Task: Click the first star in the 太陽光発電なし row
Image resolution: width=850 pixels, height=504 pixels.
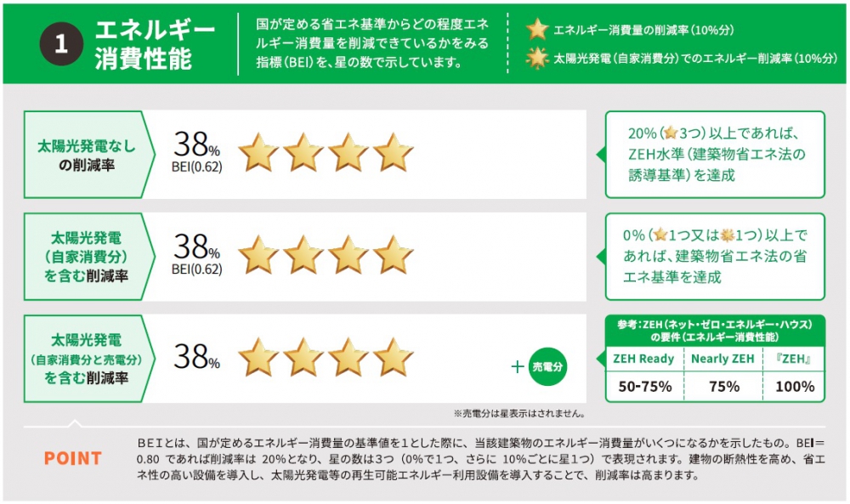Action: tap(258, 152)
